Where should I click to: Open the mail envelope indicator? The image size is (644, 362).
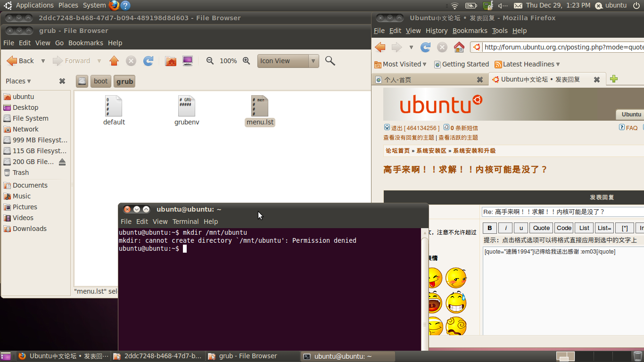pos(518,6)
